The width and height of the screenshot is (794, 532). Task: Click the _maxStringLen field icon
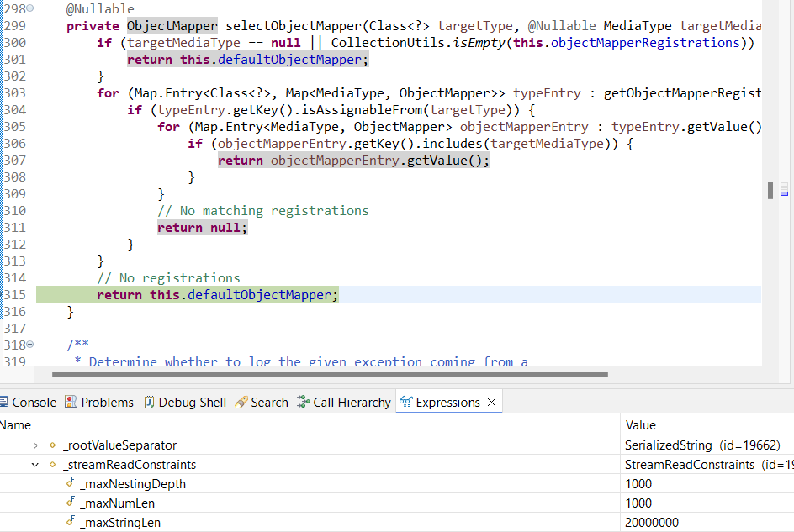[x=71, y=523]
